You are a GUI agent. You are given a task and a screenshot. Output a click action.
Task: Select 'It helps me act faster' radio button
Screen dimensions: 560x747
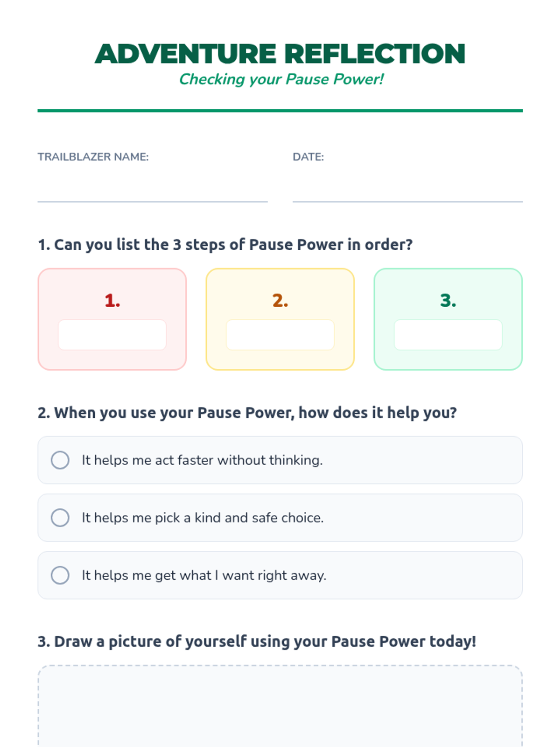(x=60, y=460)
